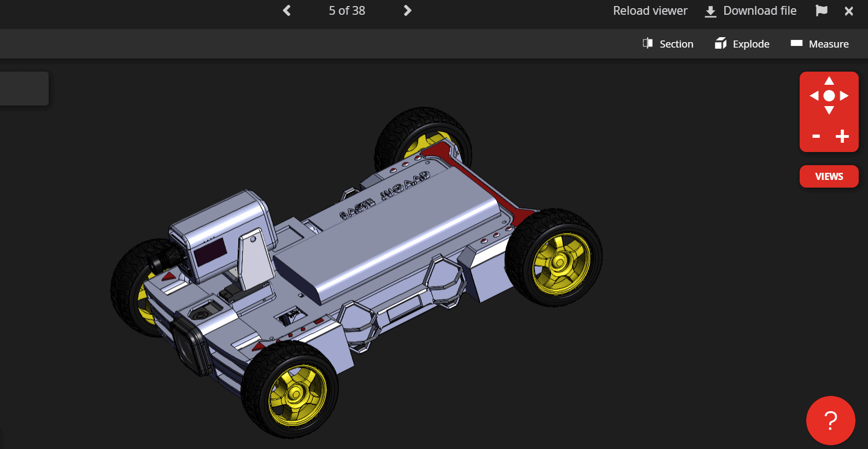Toggle the Explode view tool
The image size is (868, 449).
pos(742,44)
